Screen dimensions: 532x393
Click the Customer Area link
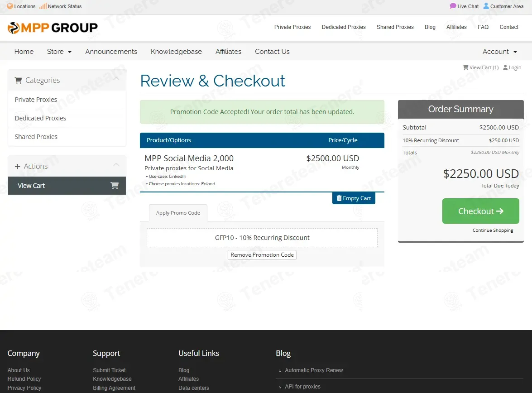tap(503, 6)
